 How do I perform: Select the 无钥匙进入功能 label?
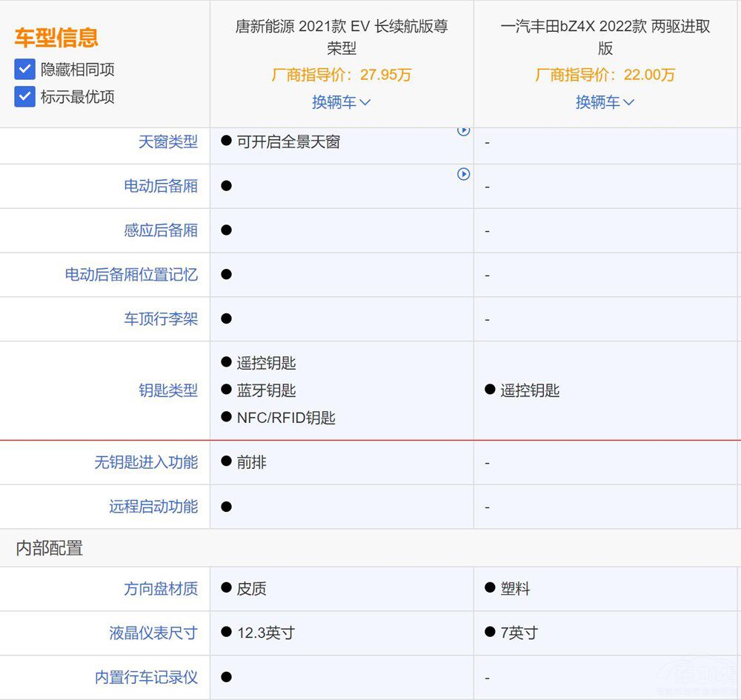pos(150,462)
